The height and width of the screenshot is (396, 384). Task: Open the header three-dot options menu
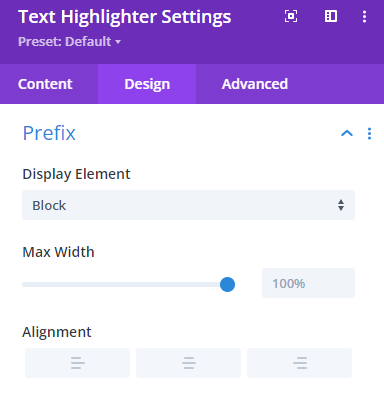click(x=364, y=16)
